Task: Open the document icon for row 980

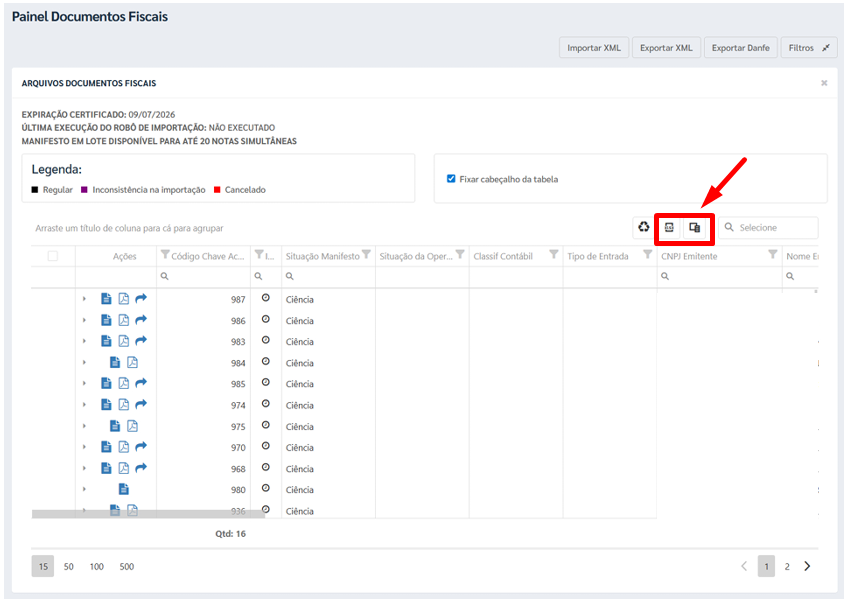Action: 124,489
